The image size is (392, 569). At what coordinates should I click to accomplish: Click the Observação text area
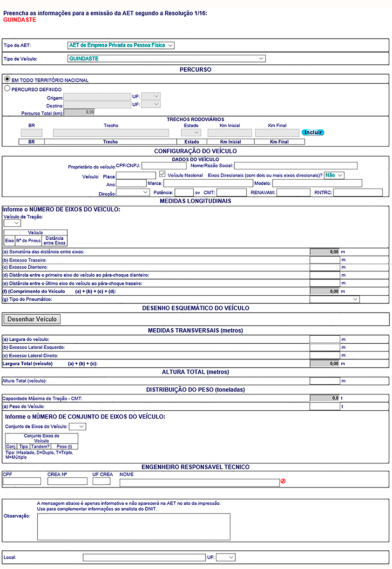click(x=134, y=526)
